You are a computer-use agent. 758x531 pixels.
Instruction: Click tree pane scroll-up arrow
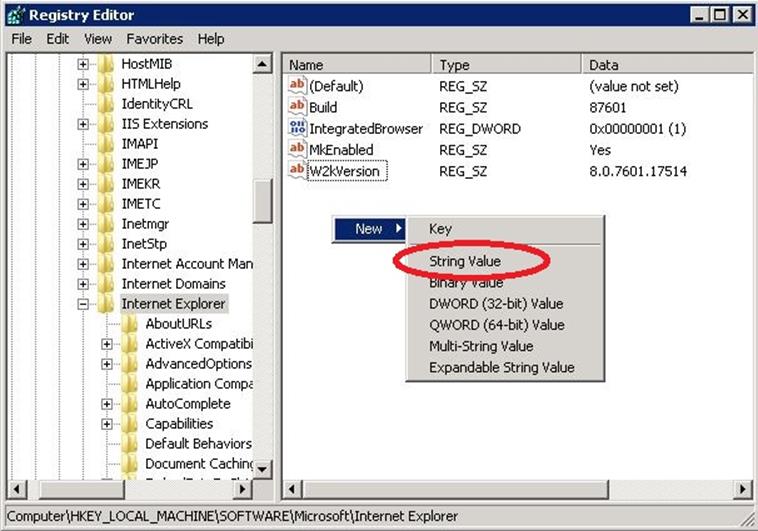(x=262, y=64)
